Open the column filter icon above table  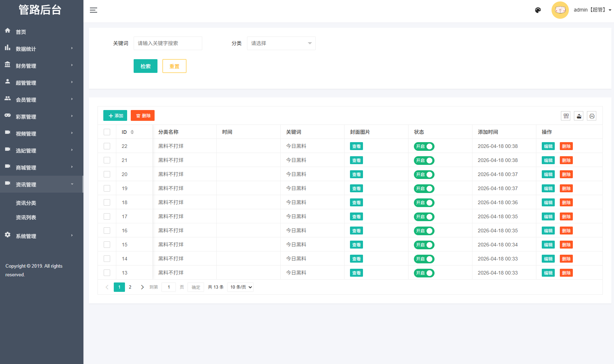[x=566, y=116]
